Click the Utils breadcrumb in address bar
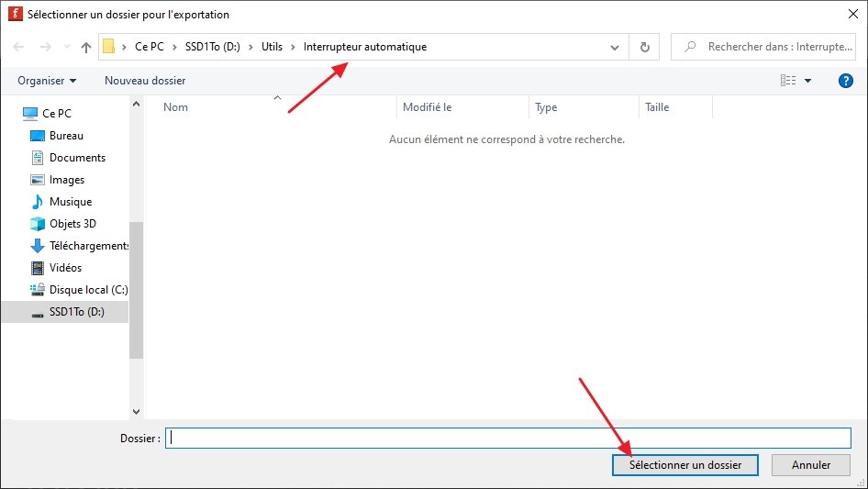This screenshot has width=868, height=489. coord(272,47)
